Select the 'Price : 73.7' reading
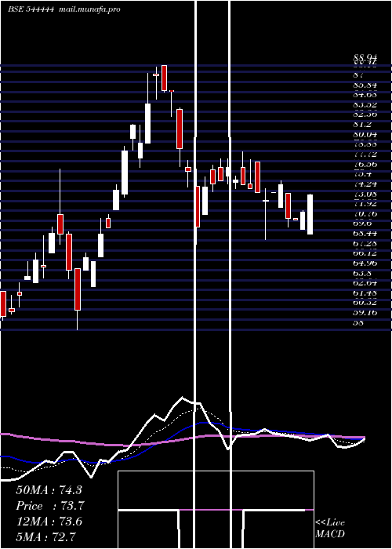Screen dimensions: 392x549 [x=50, y=506]
